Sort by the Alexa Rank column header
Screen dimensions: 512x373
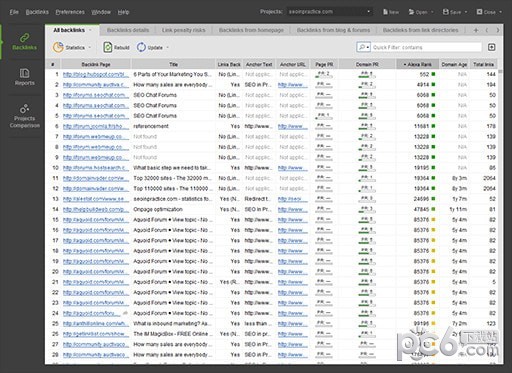[417, 64]
